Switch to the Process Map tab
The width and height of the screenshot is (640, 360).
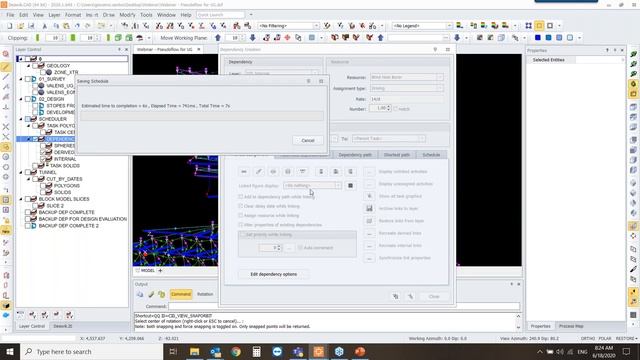(571, 326)
